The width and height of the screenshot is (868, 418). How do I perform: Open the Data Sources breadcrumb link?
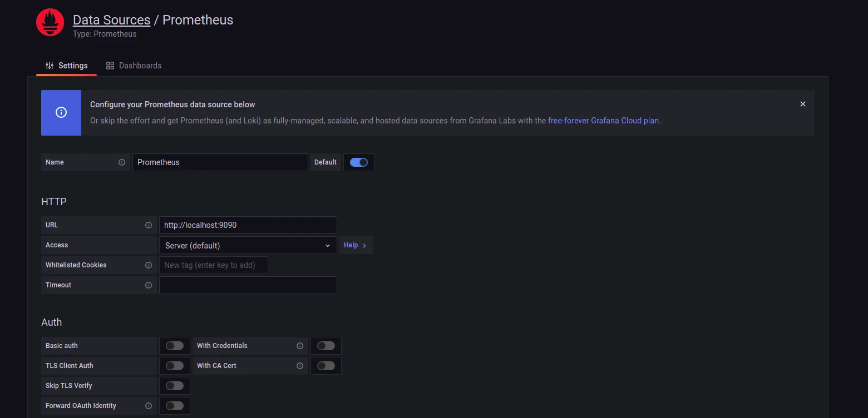point(111,19)
